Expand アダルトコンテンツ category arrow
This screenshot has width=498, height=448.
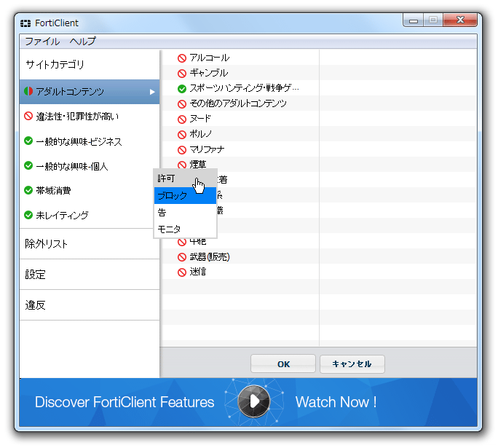pos(152,92)
